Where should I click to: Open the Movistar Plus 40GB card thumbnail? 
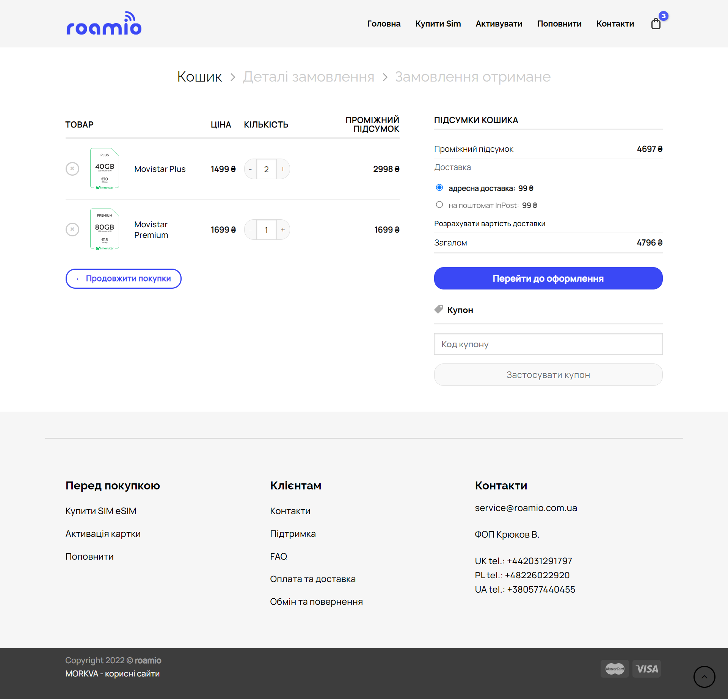[105, 168]
